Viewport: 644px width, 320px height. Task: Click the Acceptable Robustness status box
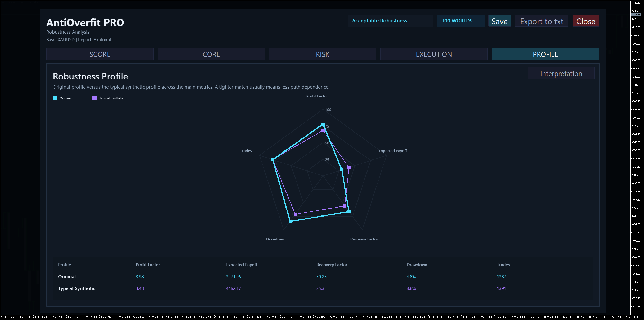390,21
